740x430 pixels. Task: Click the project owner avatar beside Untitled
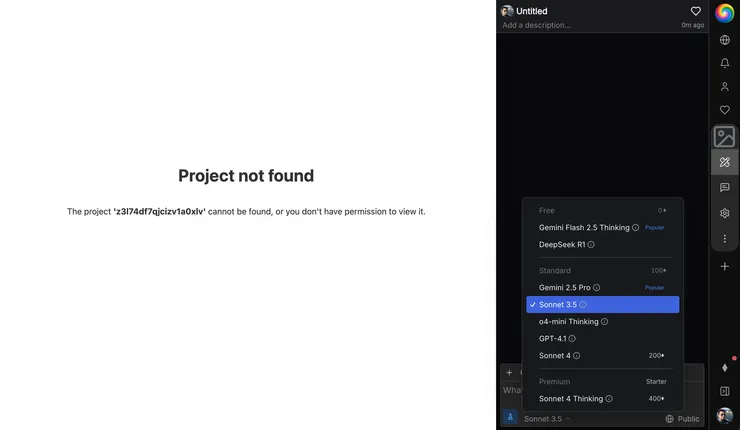coord(507,11)
